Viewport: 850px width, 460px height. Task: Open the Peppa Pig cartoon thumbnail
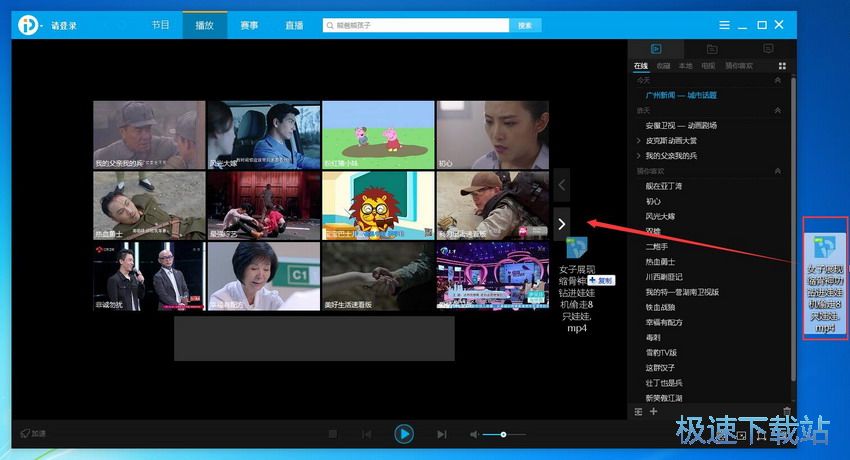[x=378, y=135]
